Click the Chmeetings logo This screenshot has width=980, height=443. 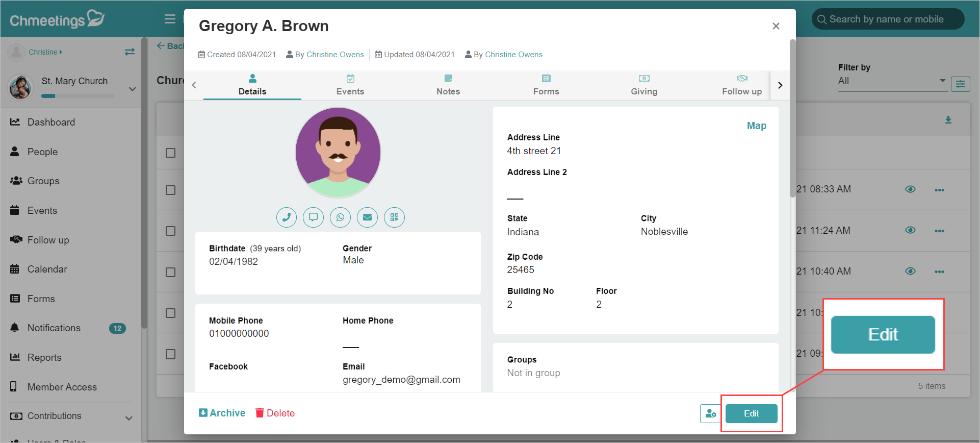click(57, 19)
